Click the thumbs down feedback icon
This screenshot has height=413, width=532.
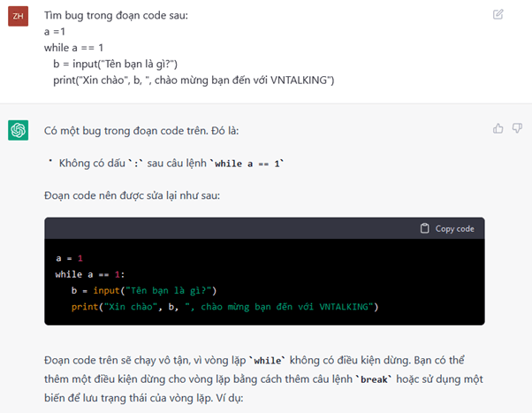[x=517, y=129]
